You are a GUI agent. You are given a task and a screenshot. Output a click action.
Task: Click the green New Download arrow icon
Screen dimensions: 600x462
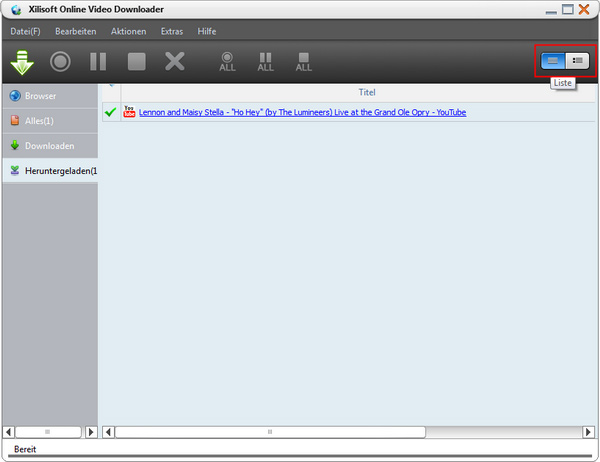coord(22,62)
